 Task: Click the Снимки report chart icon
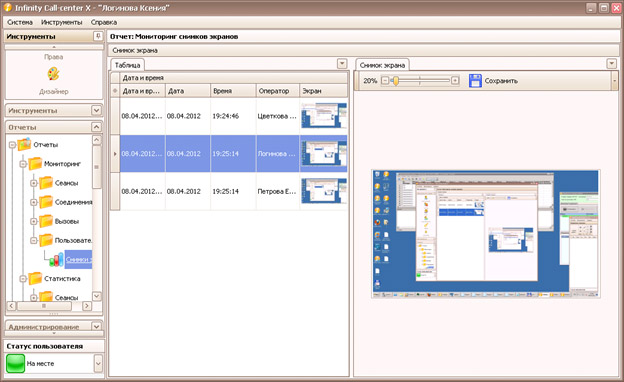pos(56,259)
